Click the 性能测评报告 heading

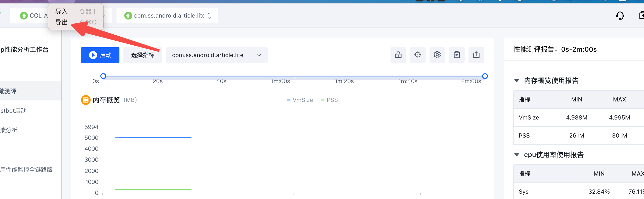coord(555,50)
